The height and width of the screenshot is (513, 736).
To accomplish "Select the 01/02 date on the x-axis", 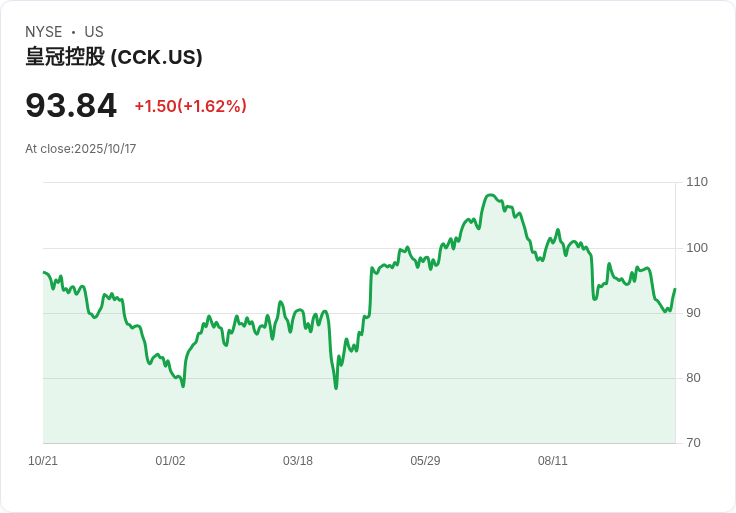I will point(170,461).
